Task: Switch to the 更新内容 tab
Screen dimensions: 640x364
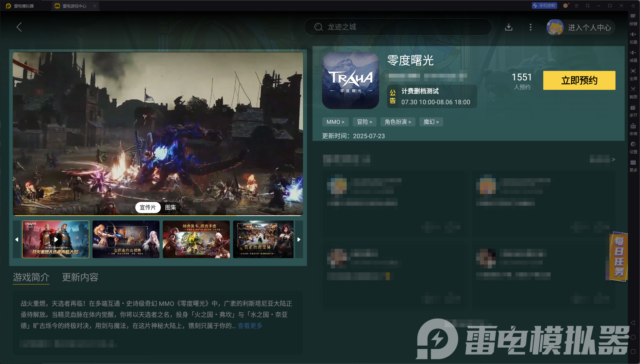Action: click(80, 277)
